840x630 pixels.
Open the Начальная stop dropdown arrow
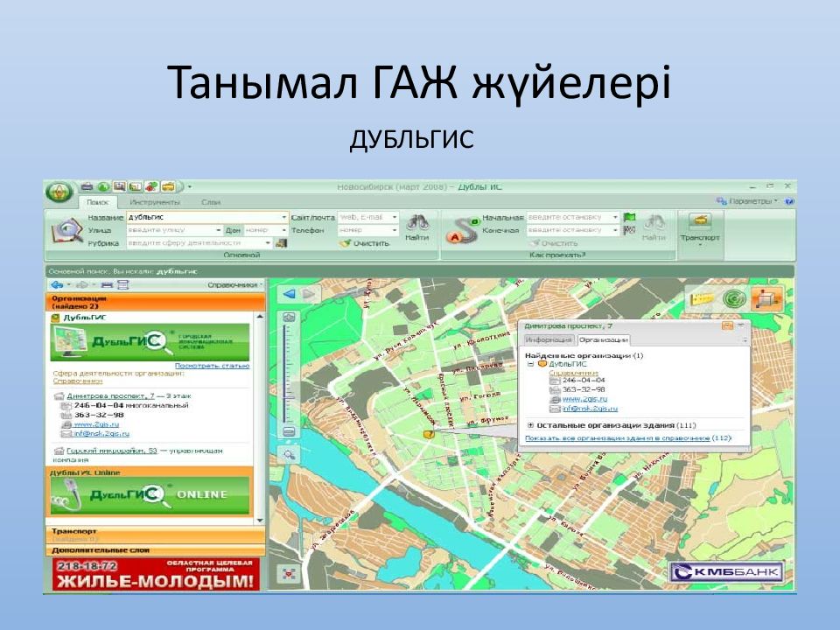(616, 218)
